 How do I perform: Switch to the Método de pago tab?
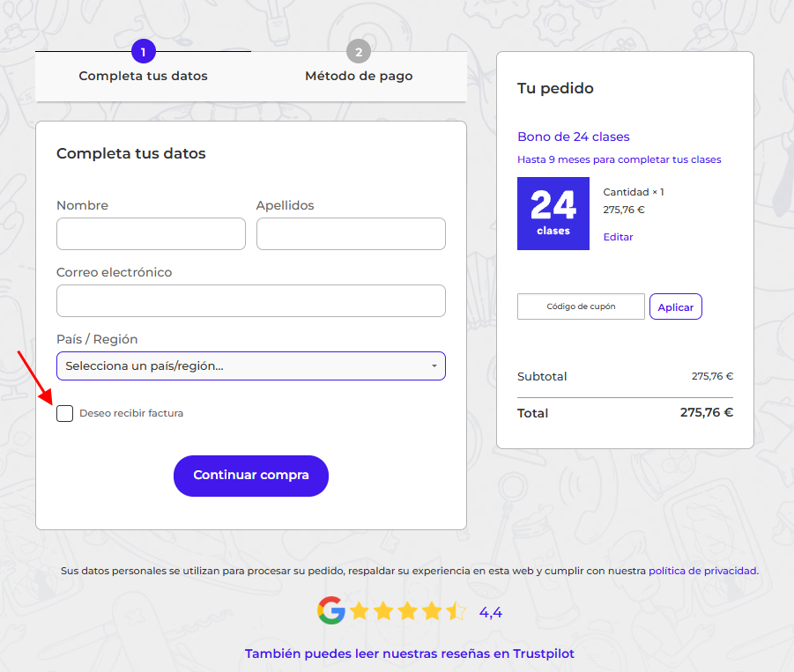pos(359,76)
